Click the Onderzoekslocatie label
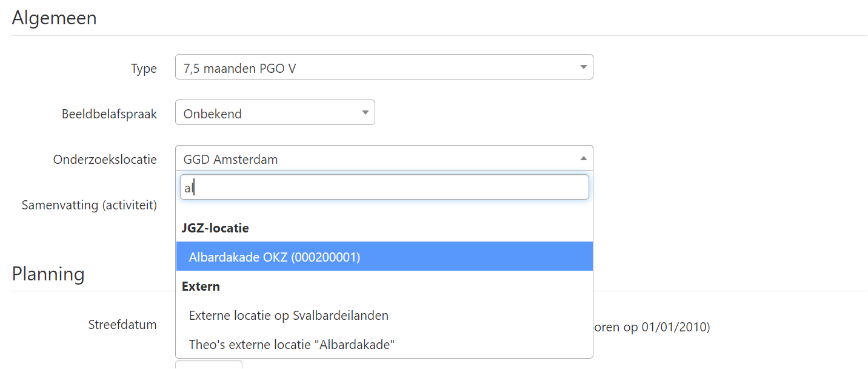Viewport: 868px width, 369px height. click(x=105, y=160)
